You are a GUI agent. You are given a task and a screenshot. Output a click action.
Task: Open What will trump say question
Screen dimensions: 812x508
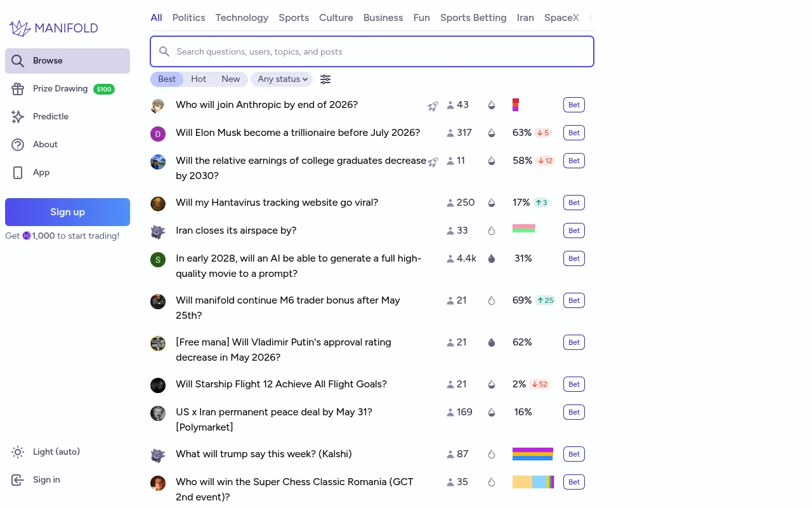point(264,454)
